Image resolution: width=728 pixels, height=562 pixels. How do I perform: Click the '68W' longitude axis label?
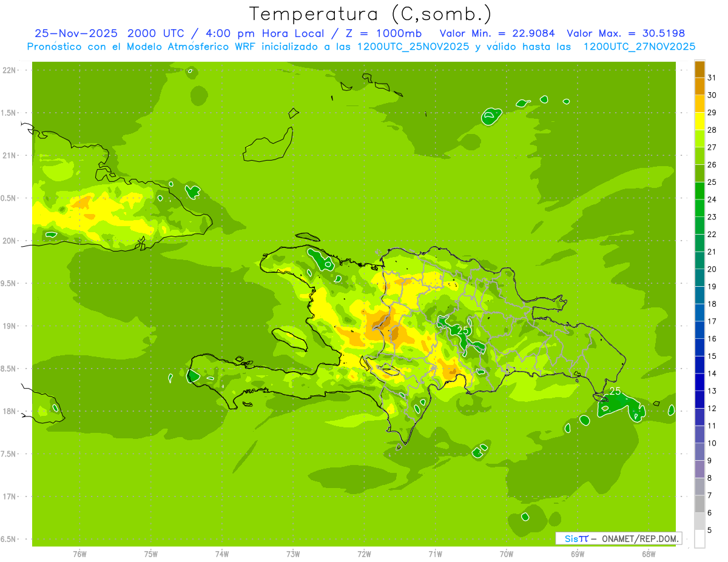[649, 555]
